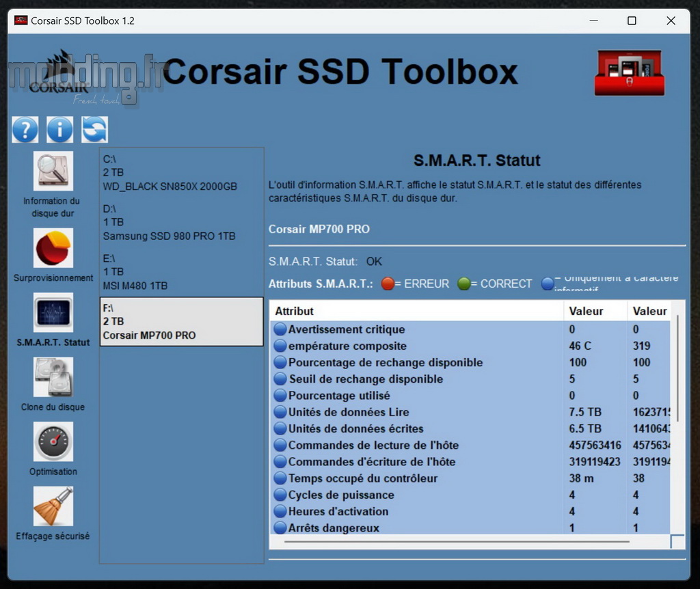700x589 pixels.
Task: Click the 6.5 TB data written value
Action: pos(585,428)
